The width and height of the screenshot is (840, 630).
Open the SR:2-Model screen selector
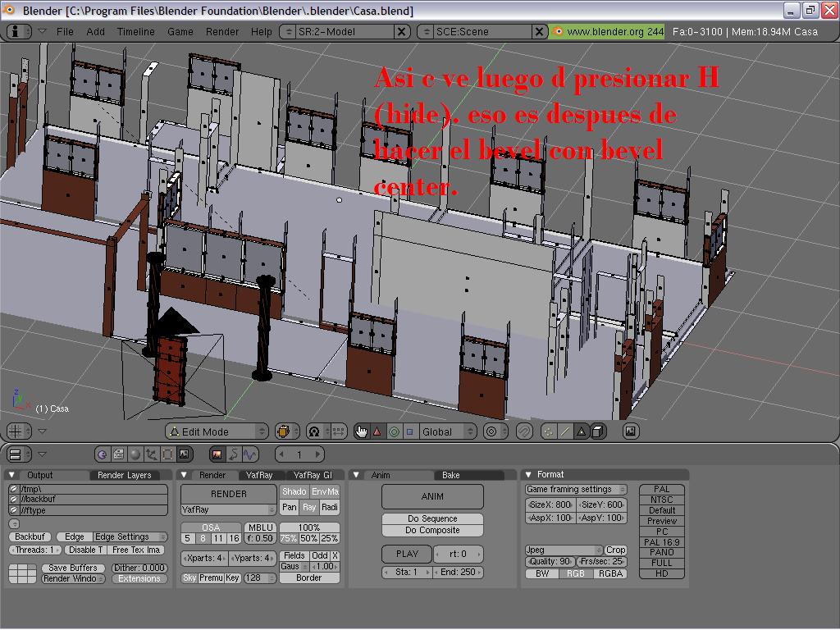tap(337, 32)
